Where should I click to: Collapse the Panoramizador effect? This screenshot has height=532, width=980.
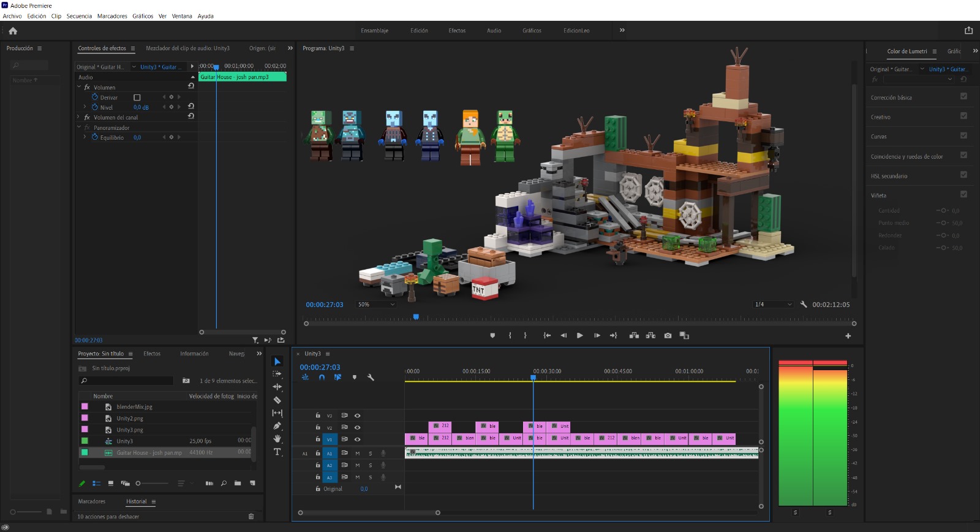click(78, 127)
